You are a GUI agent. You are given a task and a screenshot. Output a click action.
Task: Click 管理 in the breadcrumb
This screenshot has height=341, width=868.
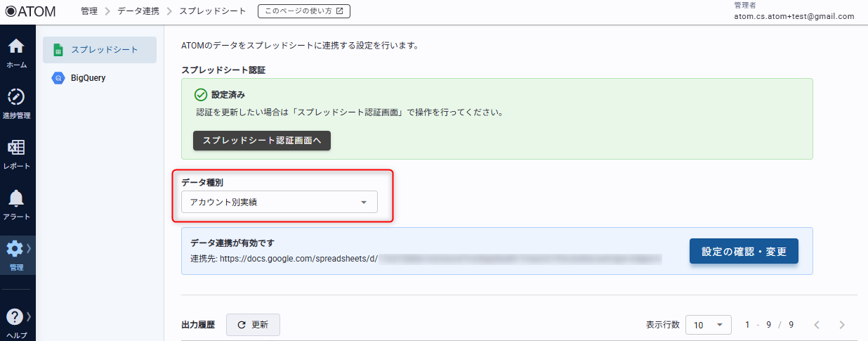89,11
